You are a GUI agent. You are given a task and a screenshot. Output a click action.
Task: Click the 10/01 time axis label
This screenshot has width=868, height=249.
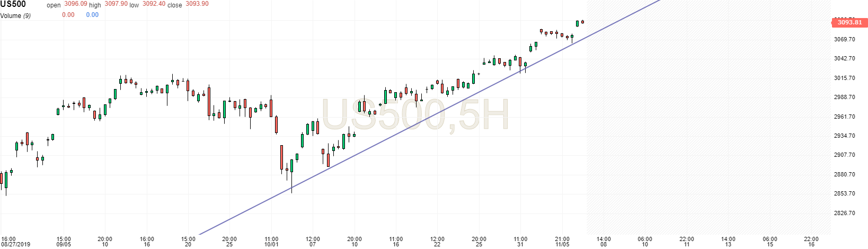point(271,245)
